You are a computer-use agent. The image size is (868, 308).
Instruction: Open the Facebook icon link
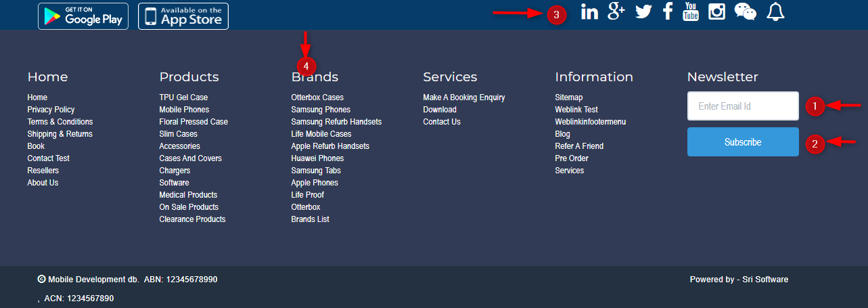point(668,12)
